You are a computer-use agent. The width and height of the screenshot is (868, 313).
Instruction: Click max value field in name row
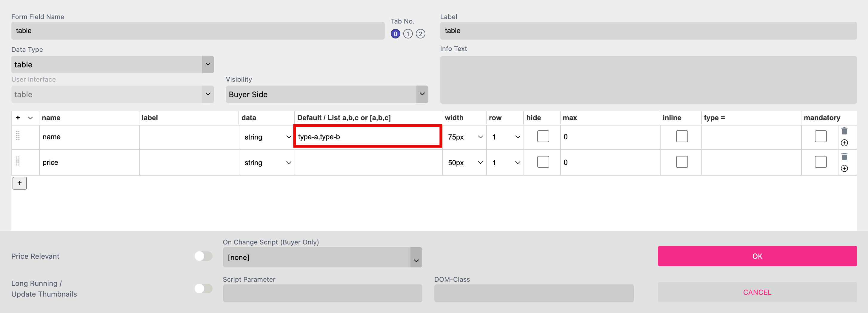click(x=610, y=137)
